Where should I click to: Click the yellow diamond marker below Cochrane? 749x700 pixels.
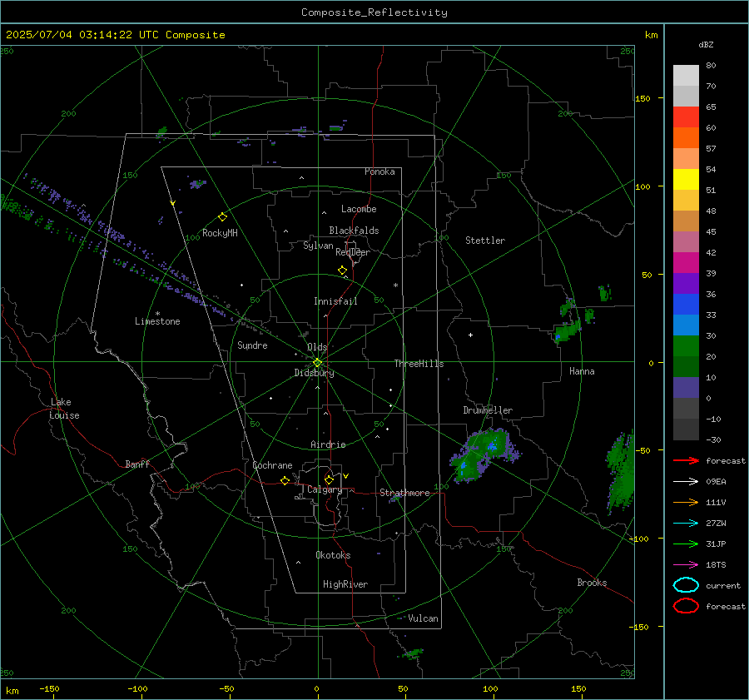[x=285, y=480]
